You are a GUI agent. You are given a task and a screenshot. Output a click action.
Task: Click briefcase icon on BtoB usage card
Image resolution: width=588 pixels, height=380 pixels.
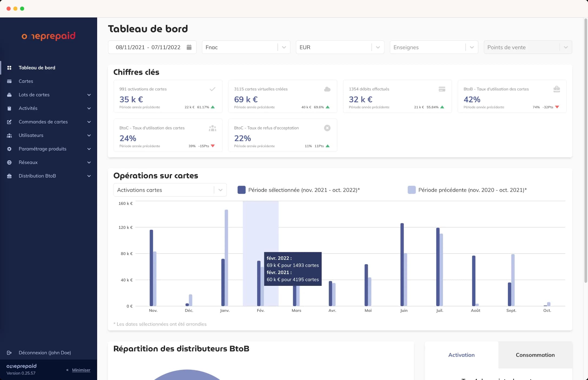click(557, 89)
